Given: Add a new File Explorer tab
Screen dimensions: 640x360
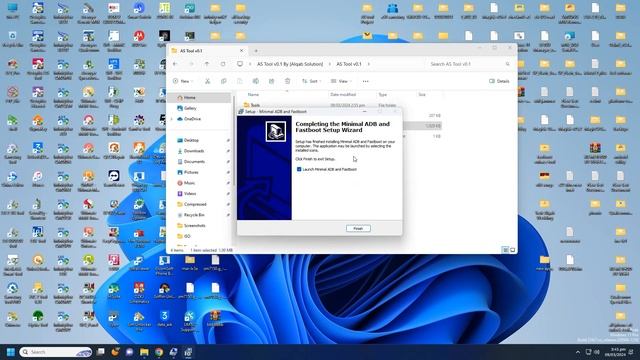Looking at the screenshot, I should click(256, 51).
